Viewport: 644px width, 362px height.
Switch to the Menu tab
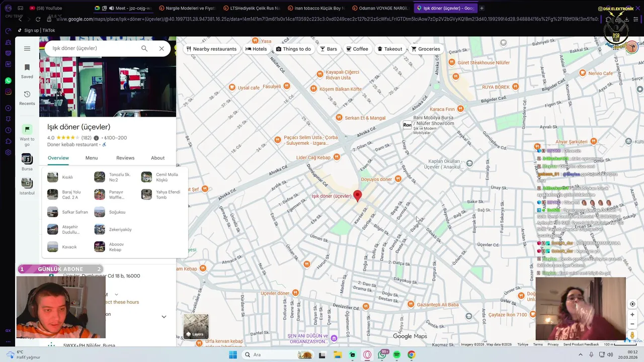pyautogui.click(x=92, y=158)
